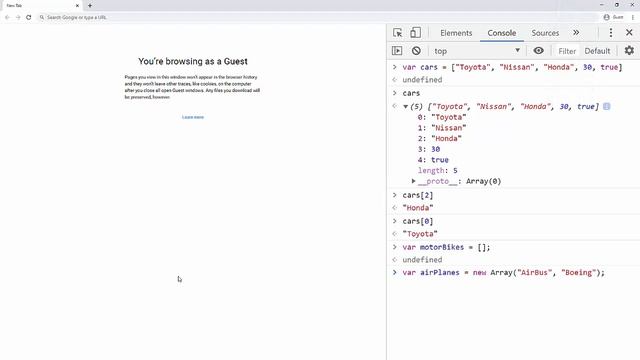Toggle the device toolbar icon

[415, 33]
